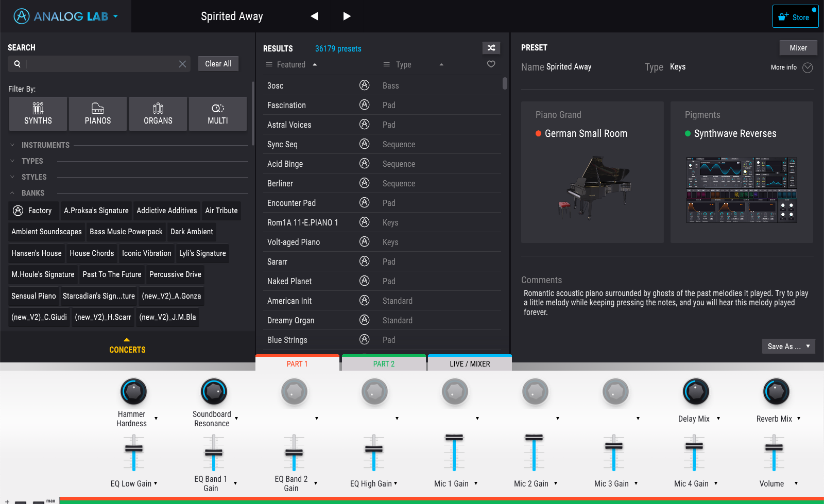Click the Reverb Mix knob
This screenshot has width=824, height=504.
(776, 392)
